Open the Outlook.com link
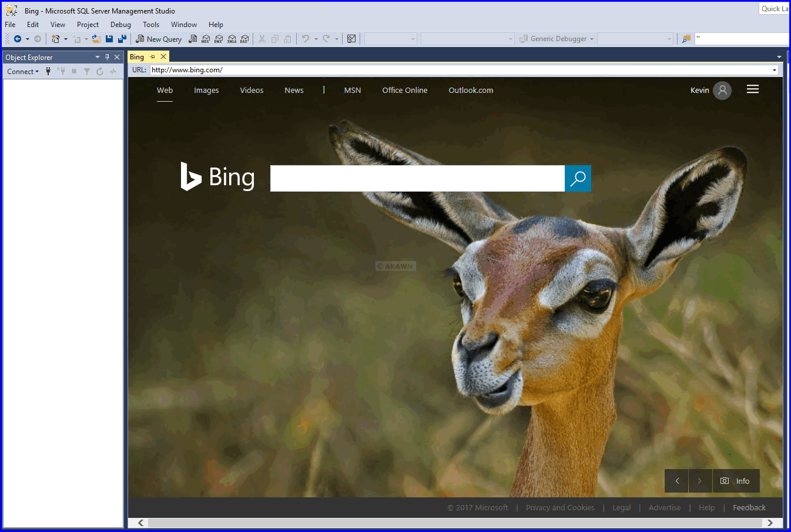 pyautogui.click(x=471, y=91)
